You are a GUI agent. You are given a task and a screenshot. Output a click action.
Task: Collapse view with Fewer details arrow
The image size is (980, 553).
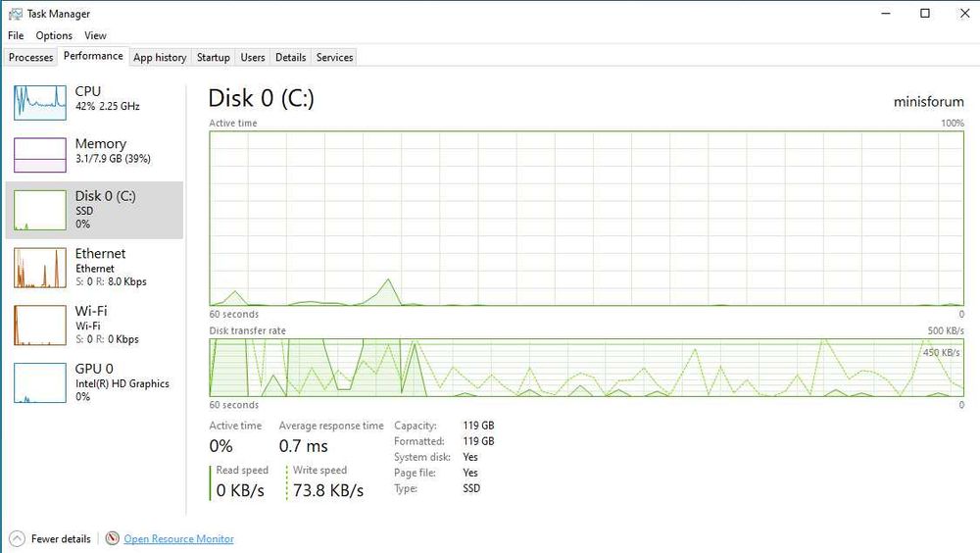tap(17, 538)
